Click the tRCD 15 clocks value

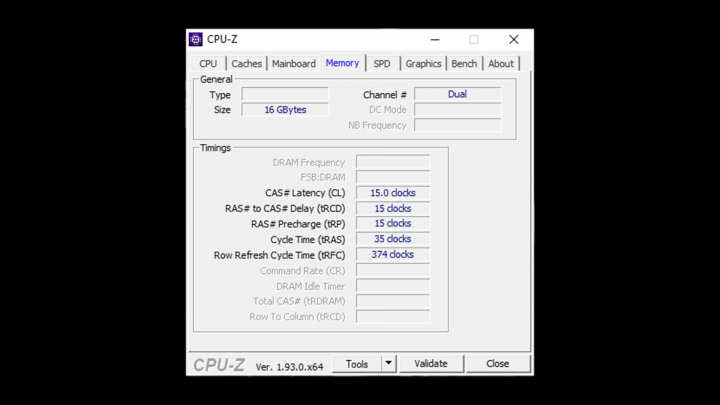[x=393, y=208]
